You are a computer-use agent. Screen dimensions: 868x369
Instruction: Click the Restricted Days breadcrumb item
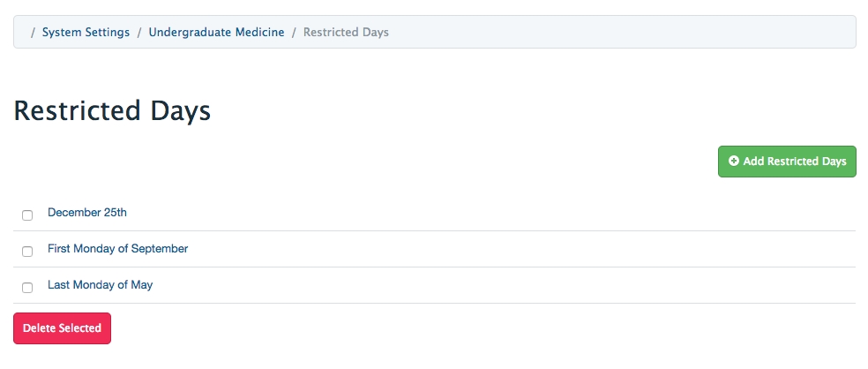tap(346, 33)
